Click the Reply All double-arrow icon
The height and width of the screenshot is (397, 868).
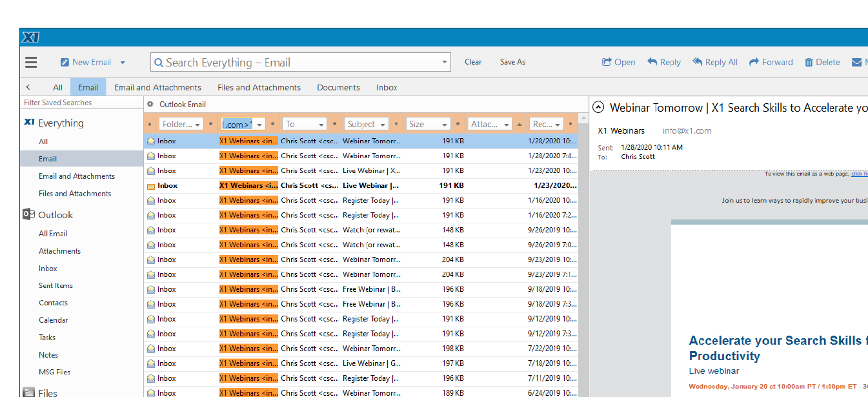coord(698,62)
